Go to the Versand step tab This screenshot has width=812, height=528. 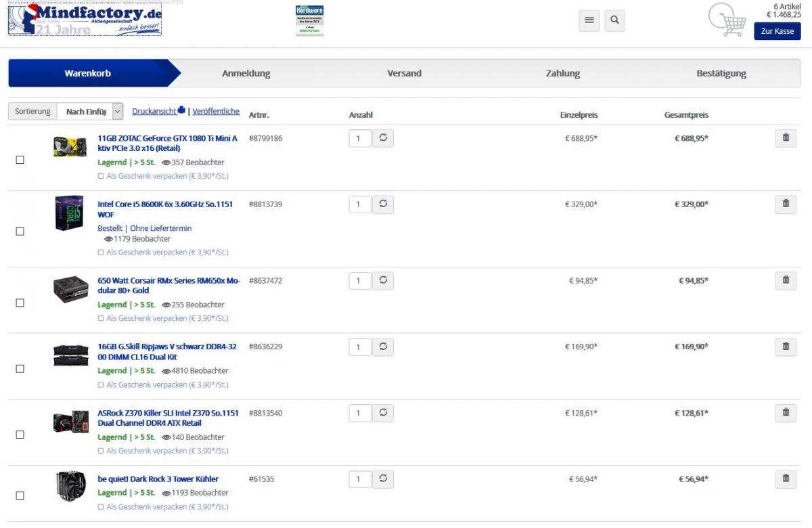pos(405,73)
